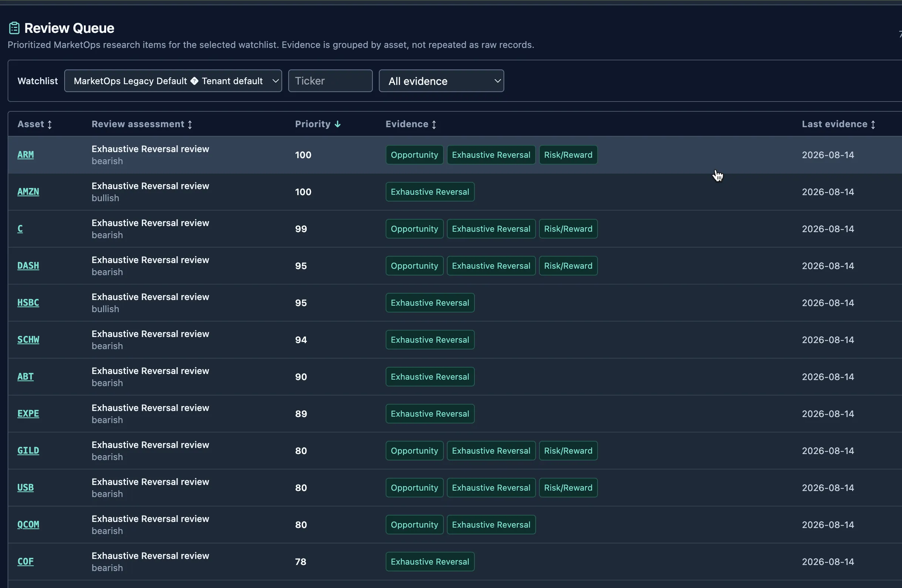
Task: Open the HSBC asset link
Action: 28,303
